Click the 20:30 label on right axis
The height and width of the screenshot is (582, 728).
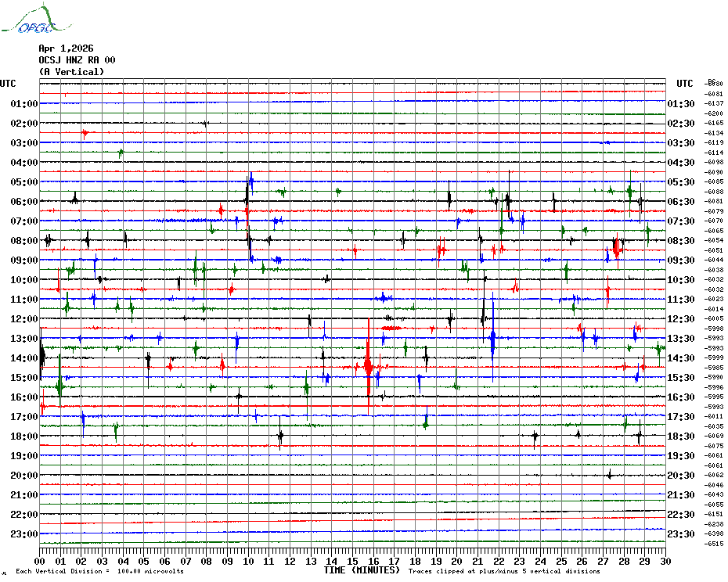(x=679, y=476)
